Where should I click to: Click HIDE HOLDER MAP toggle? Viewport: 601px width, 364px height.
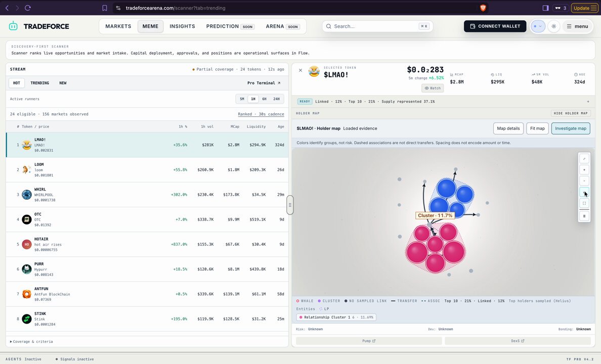[570, 113]
